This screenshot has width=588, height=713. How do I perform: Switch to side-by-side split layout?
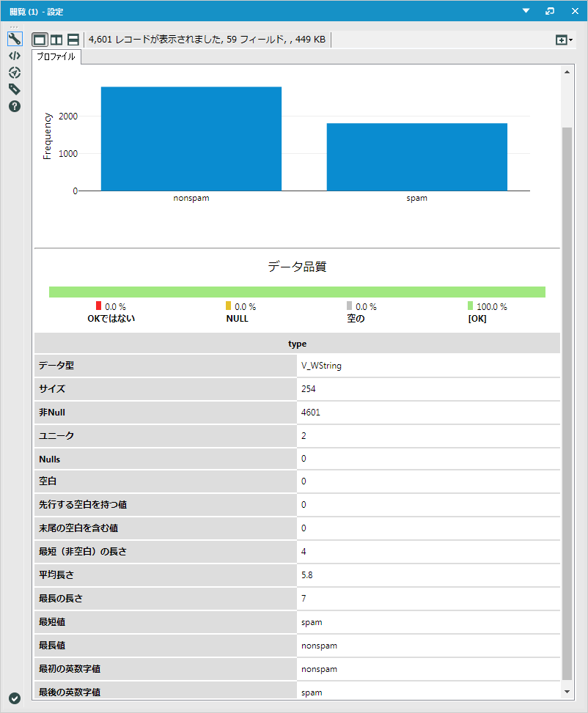click(x=56, y=40)
